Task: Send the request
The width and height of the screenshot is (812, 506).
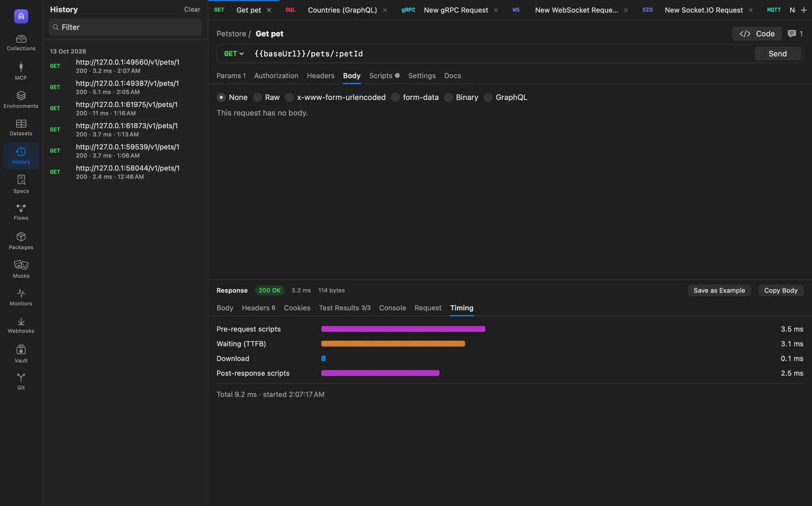Action: (777, 54)
